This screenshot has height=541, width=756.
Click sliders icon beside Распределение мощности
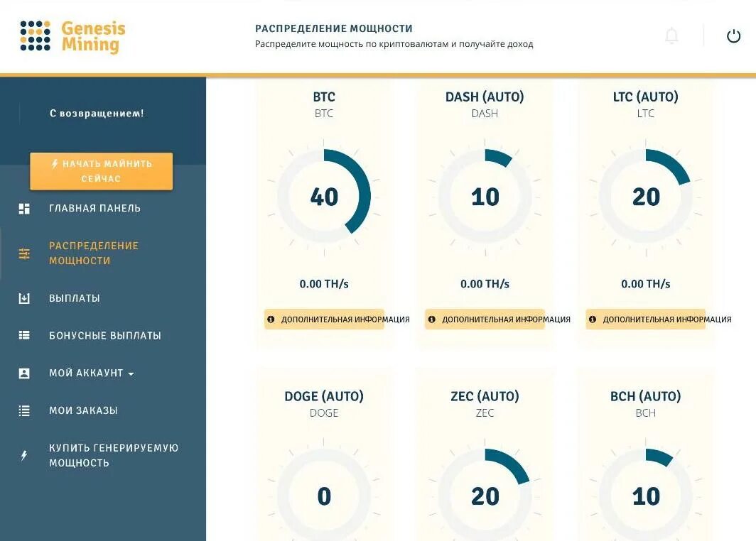24,253
